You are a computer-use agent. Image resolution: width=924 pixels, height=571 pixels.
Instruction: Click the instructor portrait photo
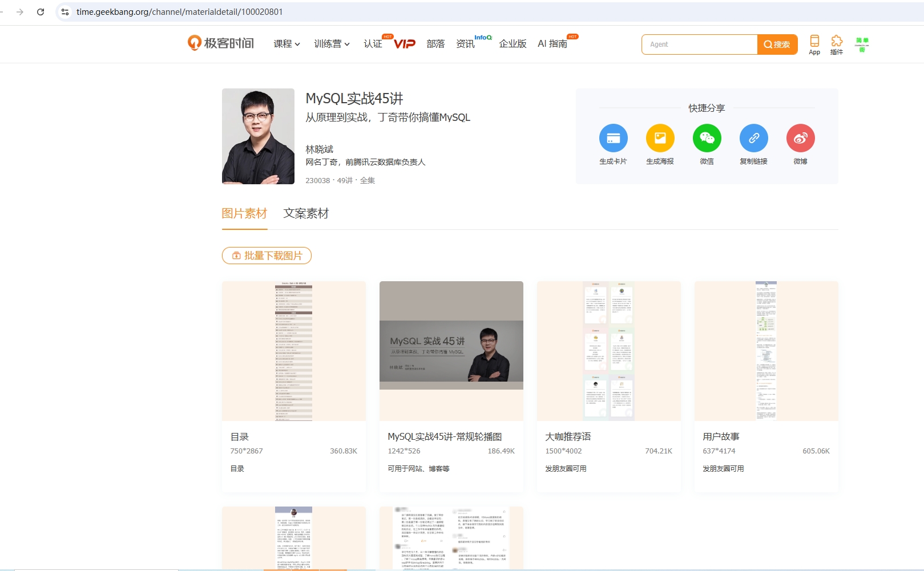coord(258,136)
